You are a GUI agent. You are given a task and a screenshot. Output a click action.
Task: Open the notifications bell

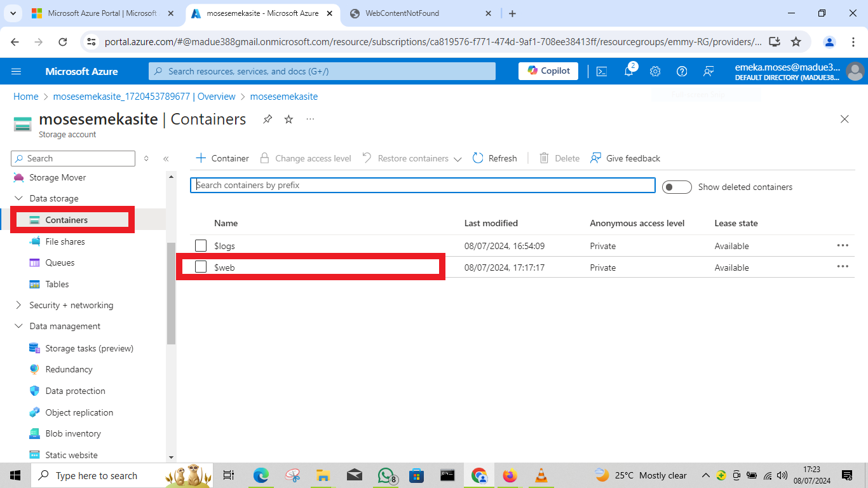[628, 71]
